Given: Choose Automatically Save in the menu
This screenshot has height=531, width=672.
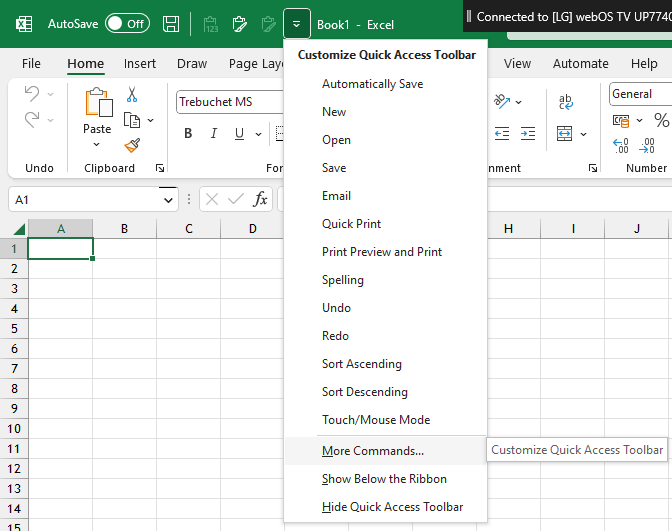Looking at the screenshot, I should pos(385,84).
